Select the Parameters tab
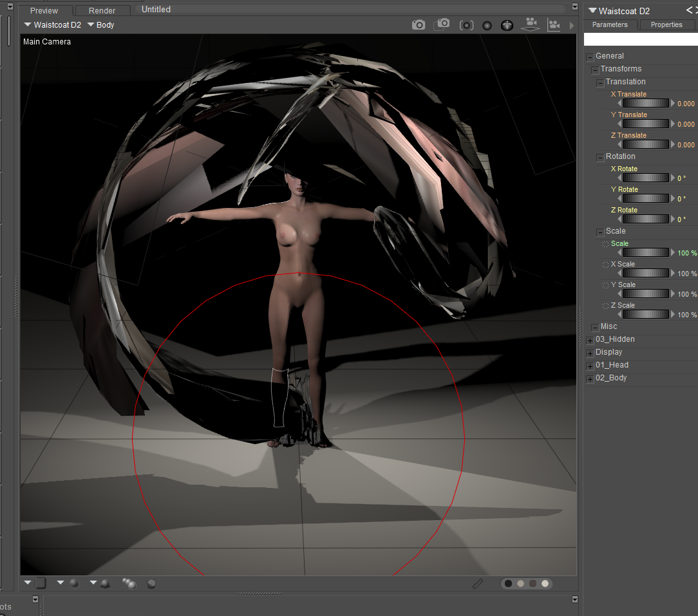 pos(610,25)
